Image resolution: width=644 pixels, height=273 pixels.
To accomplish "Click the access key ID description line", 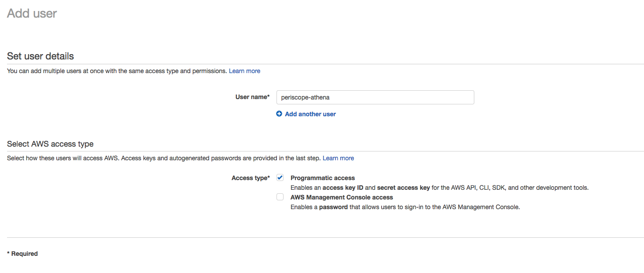I will pyautogui.click(x=440, y=188).
